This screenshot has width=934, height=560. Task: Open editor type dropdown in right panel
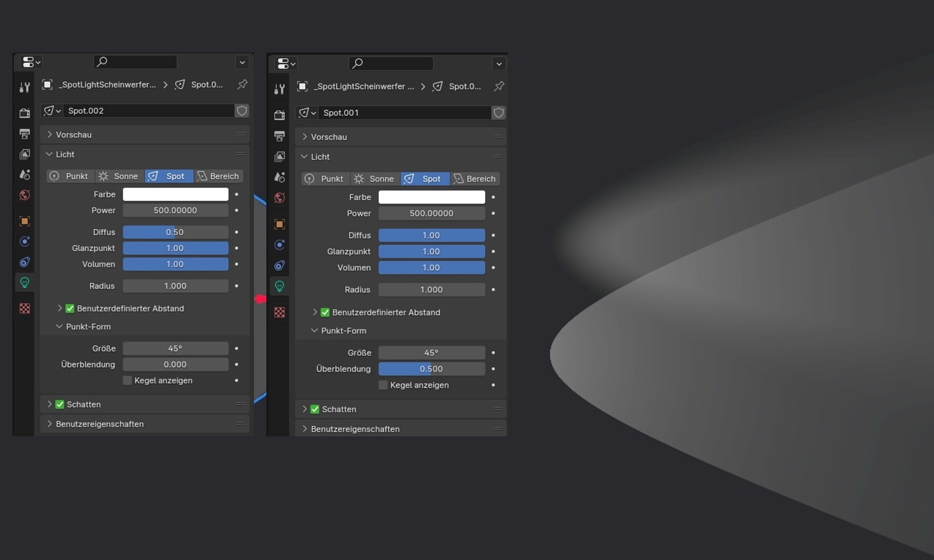(x=286, y=63)
